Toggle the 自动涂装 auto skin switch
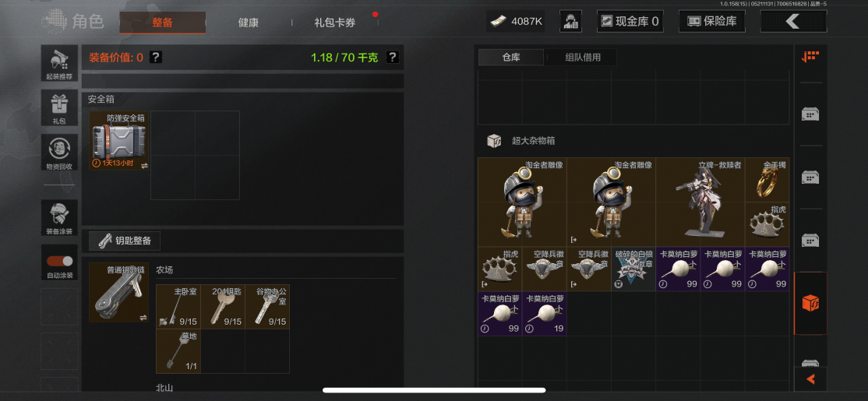Image resolution: width=868 pixels, height=401 pixels. tap(59, 262)
